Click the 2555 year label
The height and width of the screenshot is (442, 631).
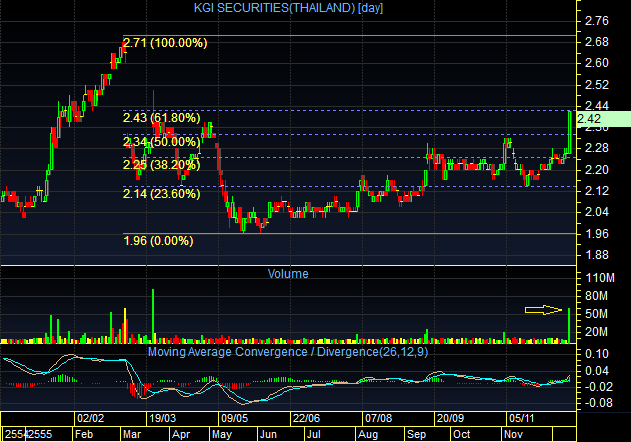39,434
